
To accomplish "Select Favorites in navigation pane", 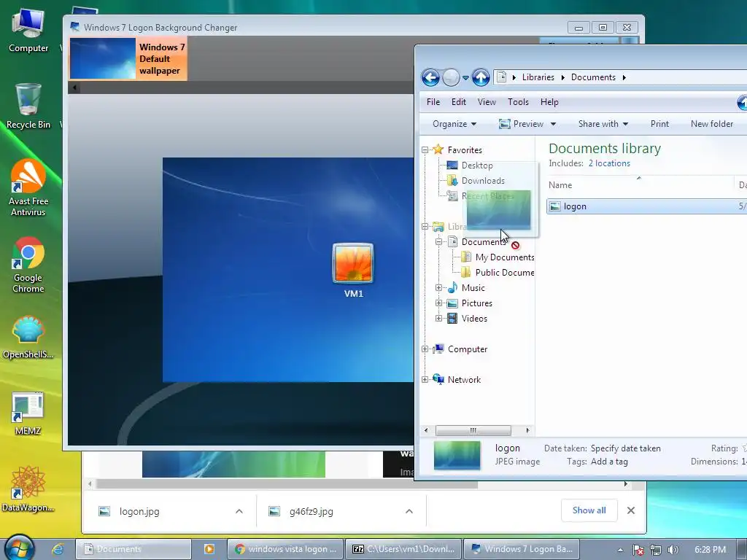I will click(465, 150).
